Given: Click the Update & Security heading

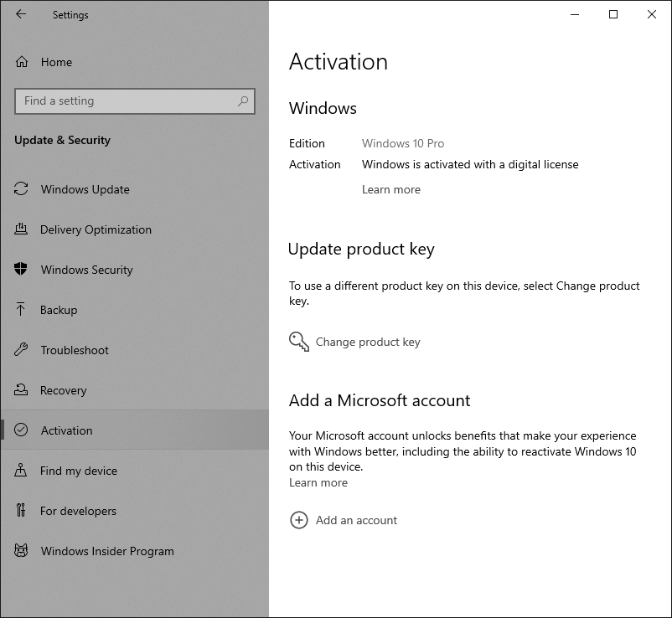Looking at the screenshot, I should (x=63, y=140).
